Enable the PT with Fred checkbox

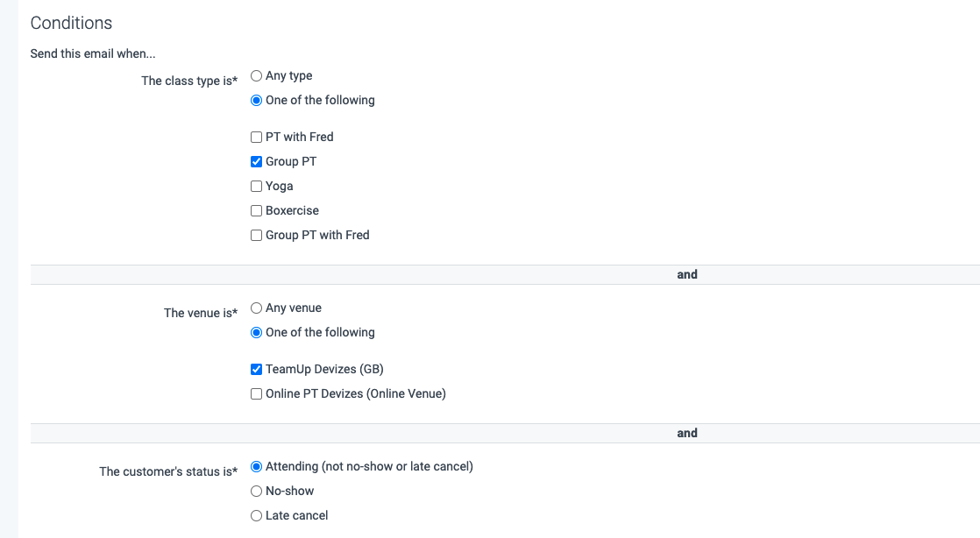coord(256,137)
